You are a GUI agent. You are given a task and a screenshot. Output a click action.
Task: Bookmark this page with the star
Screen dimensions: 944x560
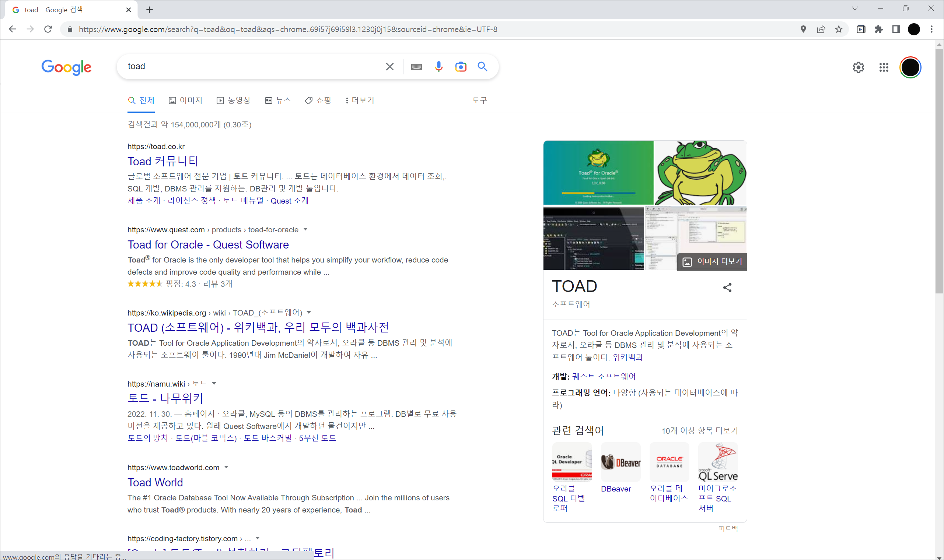coord(839,29)
